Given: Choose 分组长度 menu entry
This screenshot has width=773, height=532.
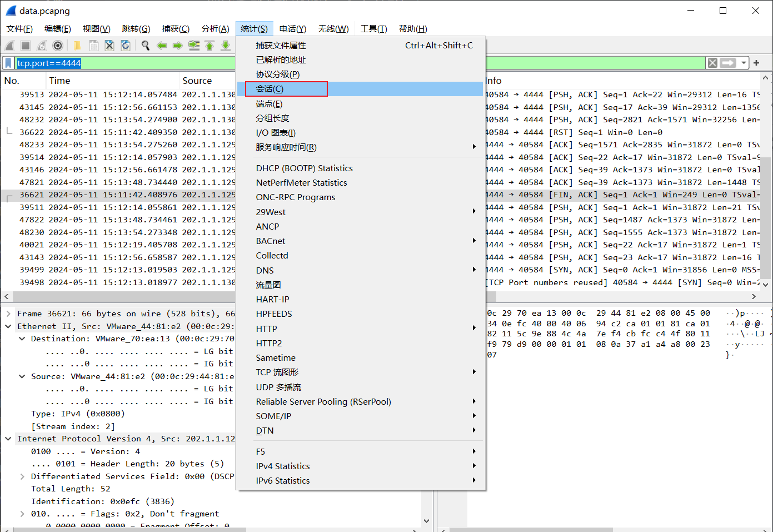Looking at the screenshot, I should tap(360, 118).
